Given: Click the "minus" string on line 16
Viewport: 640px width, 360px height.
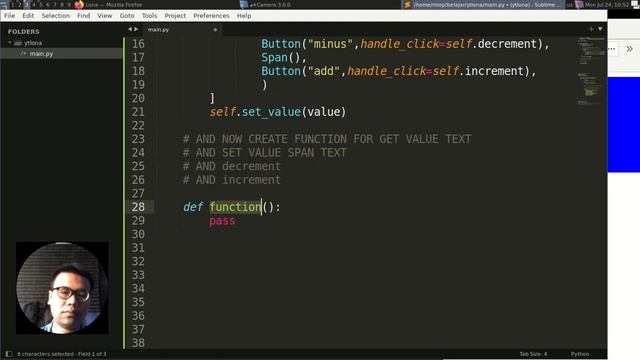Looking at the screenshot, I should [330, 44].
